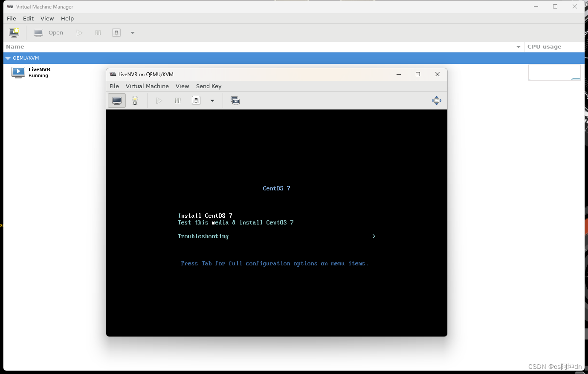Open the selected VM from main toolbar
588x374 pixels.
click(48, 32)
